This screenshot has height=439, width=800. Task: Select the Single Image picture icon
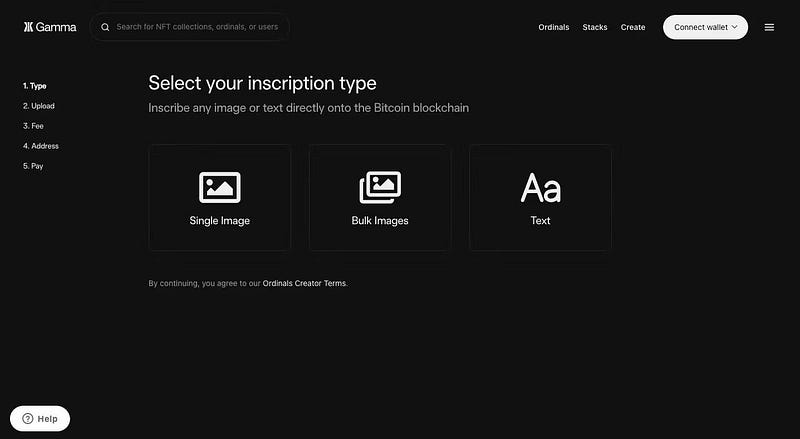tap(219, 187)
